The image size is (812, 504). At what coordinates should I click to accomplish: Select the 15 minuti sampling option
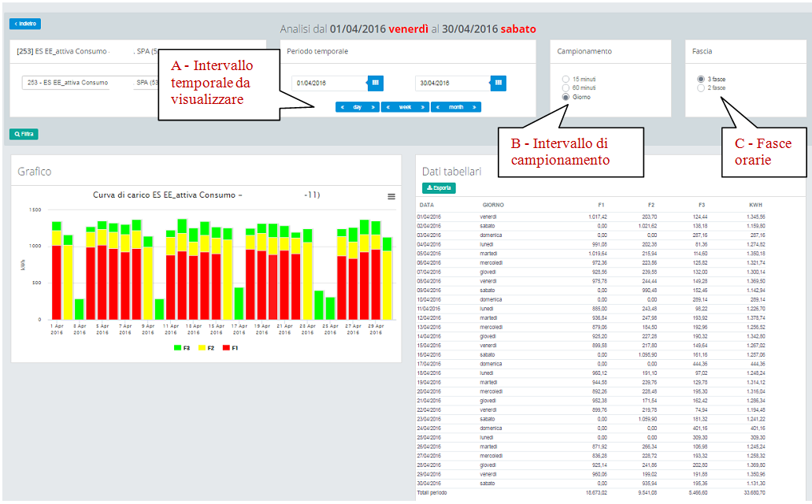coord(565,78)
